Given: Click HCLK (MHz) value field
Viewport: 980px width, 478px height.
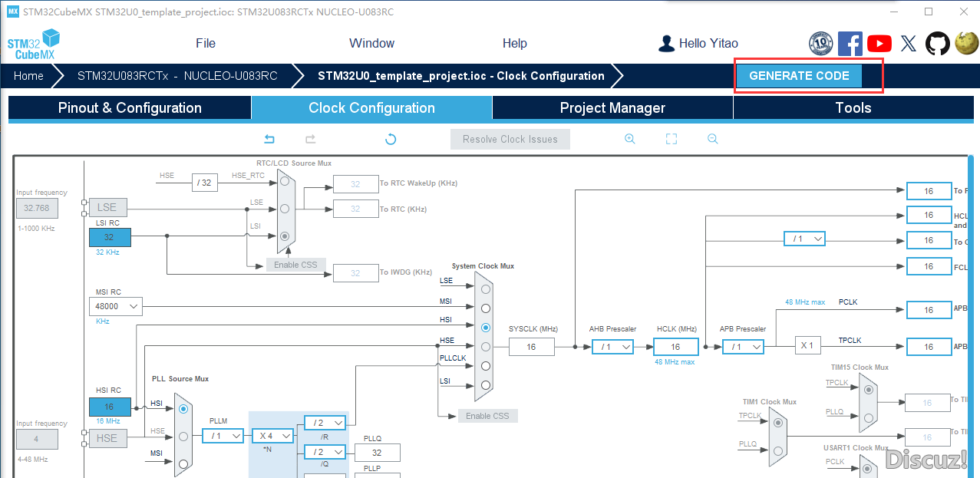Looking at the screenshot, I should 675,347.
